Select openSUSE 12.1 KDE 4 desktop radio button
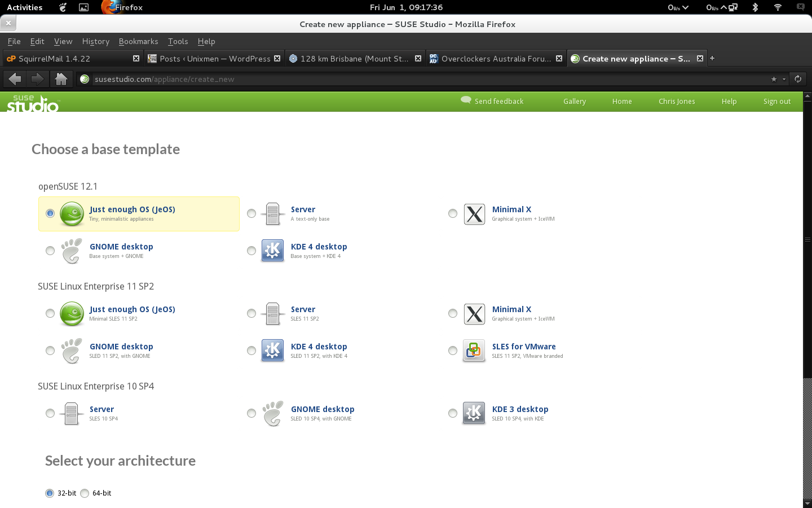 (x=251, y=251)
